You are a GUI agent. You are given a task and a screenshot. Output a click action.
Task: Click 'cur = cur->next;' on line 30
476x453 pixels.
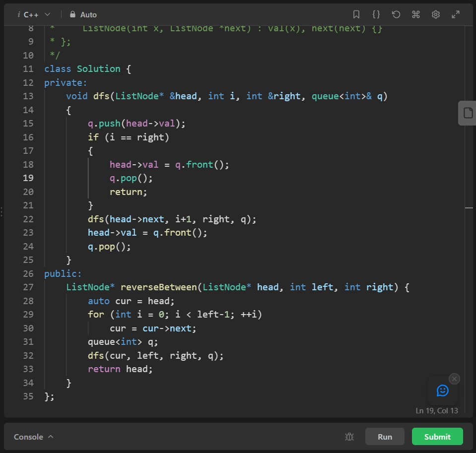click(153, 328)
